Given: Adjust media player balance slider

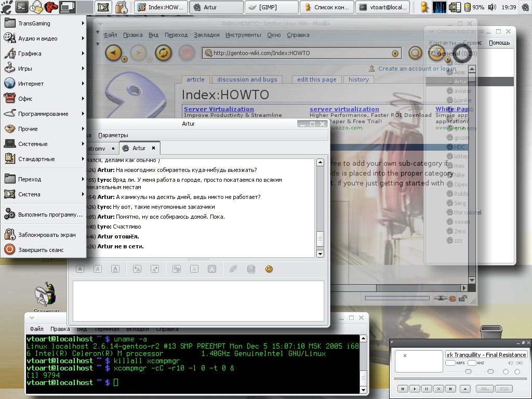Looking at the screenshot, I should point(490,371).
